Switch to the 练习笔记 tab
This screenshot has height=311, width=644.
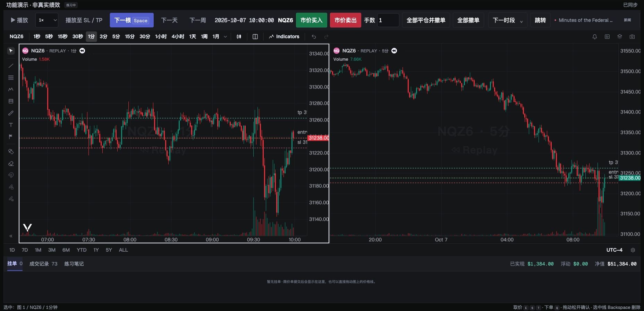[74, 264]
